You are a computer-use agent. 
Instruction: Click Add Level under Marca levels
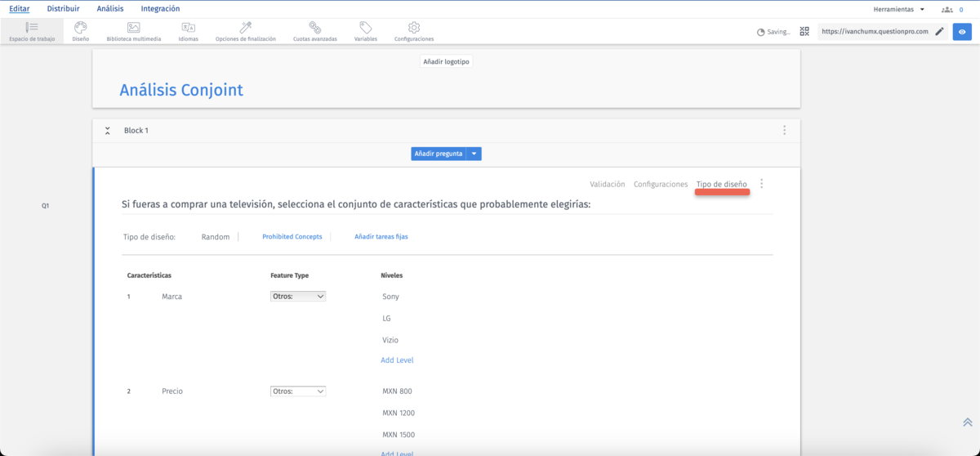point(397,360)
